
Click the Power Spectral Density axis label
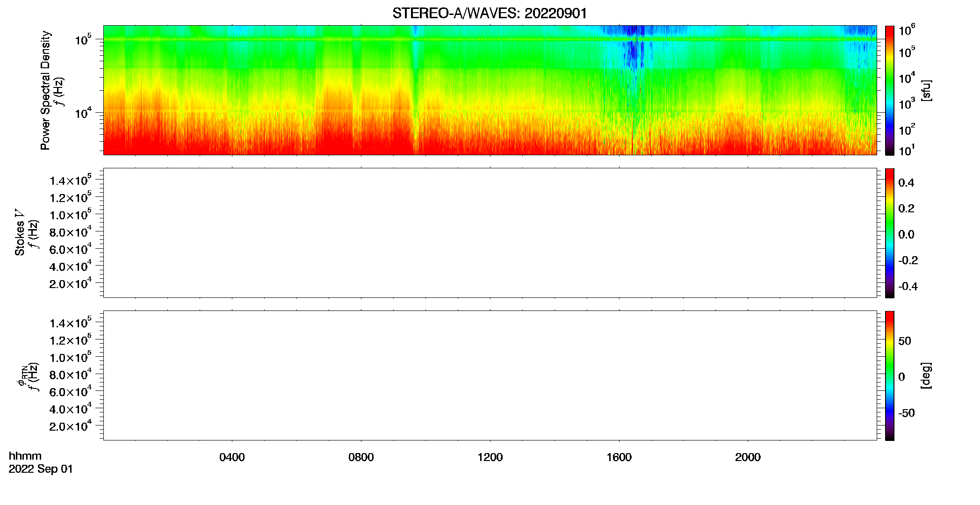point(45,90)
